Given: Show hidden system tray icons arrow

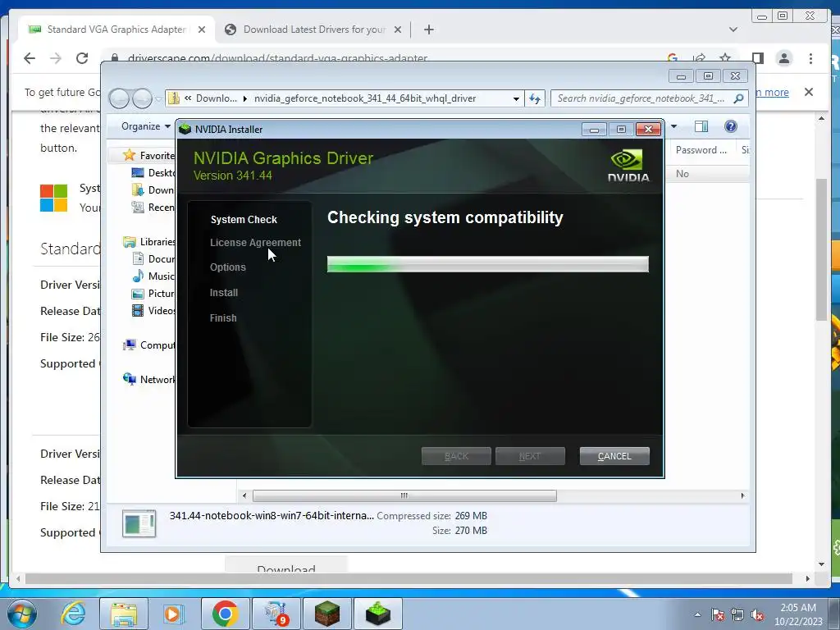Looking at the screenshot, I should [697, 615].
